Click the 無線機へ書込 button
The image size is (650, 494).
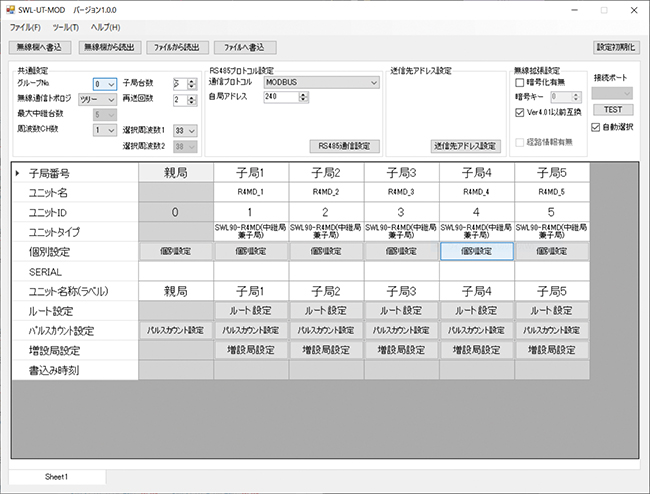tap(39, 47)
